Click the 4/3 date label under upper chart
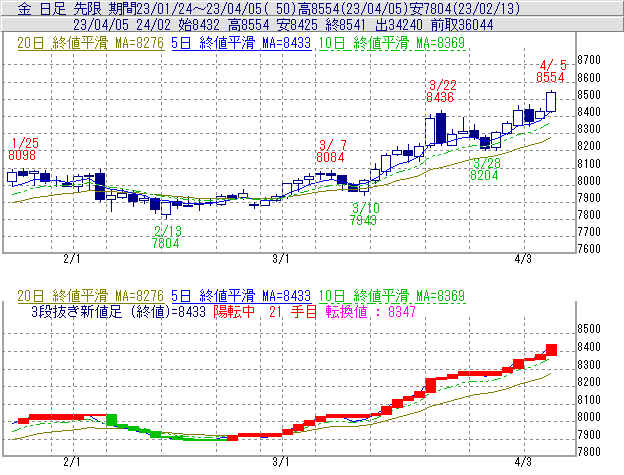 coord(523,259)
